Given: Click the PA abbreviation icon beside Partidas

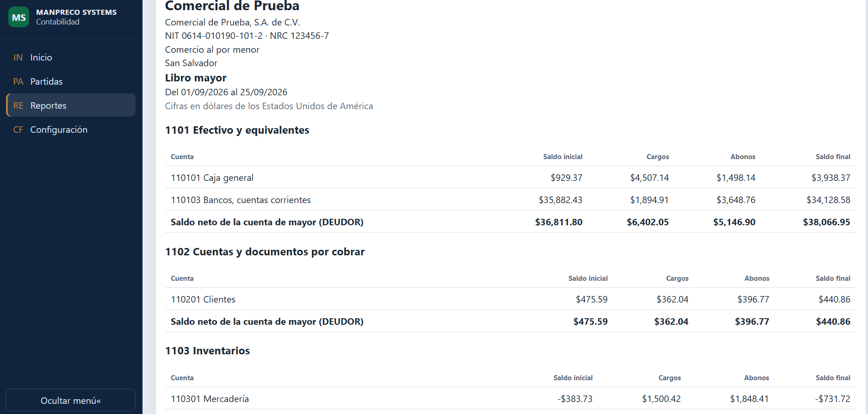Looking at the screenshot, I should pos(18,81).
